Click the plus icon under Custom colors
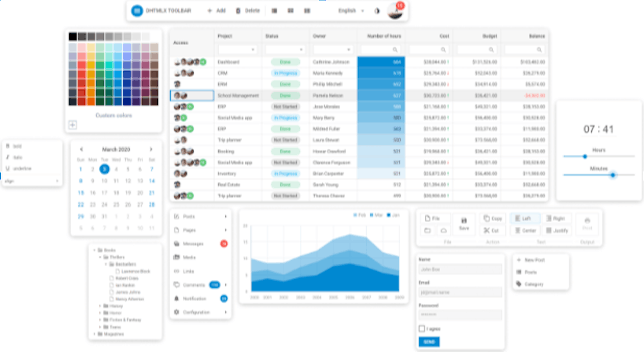Screen dimensions: 644x353 point(73,125)
